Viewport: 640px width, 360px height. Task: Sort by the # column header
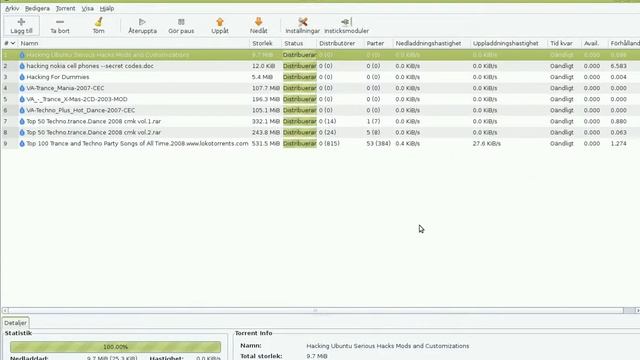[9, 43]
